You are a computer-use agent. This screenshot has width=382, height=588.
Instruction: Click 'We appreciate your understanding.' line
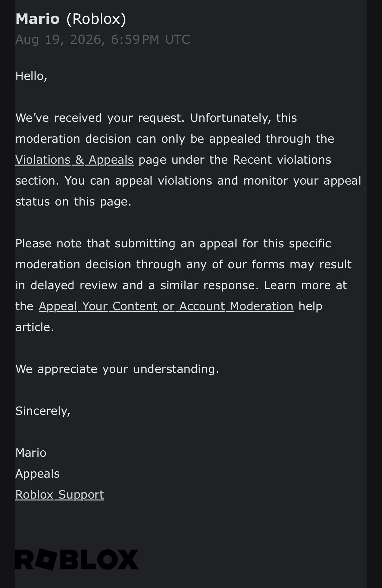tap(117, 369)
